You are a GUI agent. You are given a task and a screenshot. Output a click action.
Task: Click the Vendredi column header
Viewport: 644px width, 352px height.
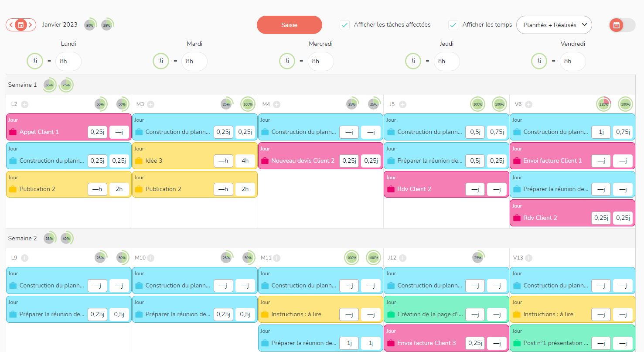pyautogui.click(x=572, y=44)
